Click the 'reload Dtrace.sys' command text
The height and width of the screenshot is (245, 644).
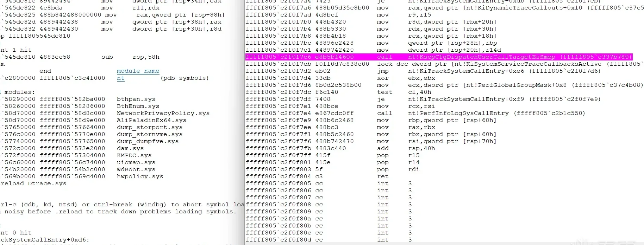click(33, 183)
